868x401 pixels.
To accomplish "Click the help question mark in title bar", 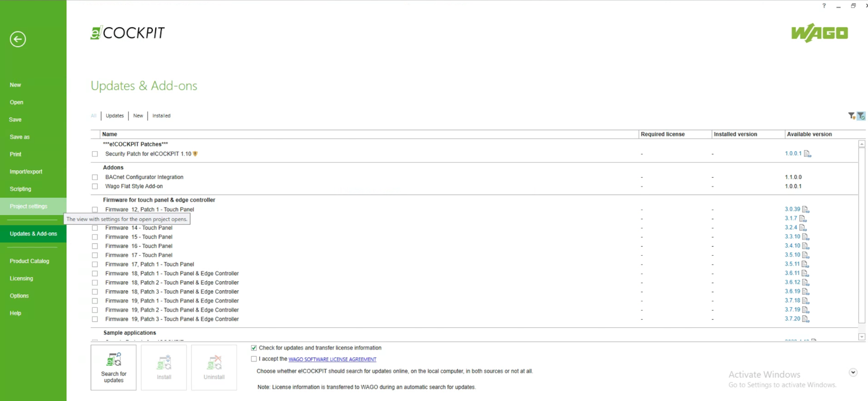I will (x=824, y=5).
